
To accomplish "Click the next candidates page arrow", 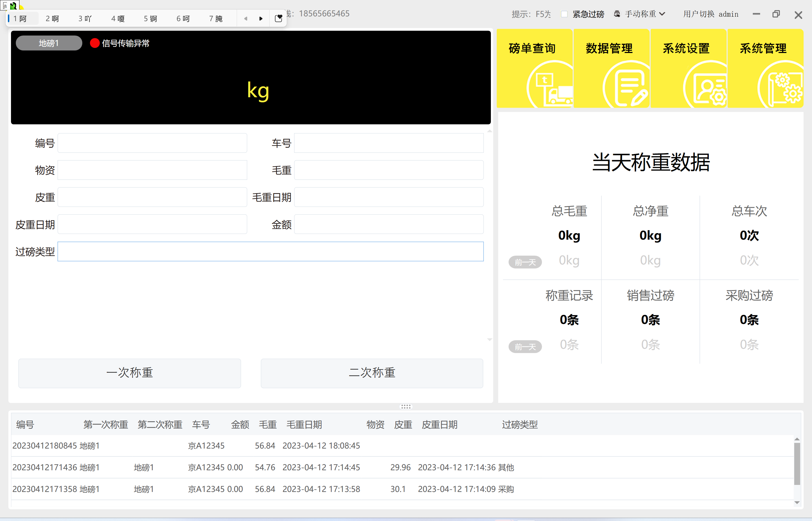I will pos(261,19).
